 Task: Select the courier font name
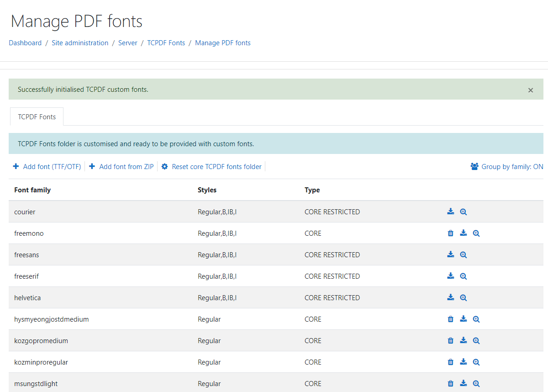point(25,212)
